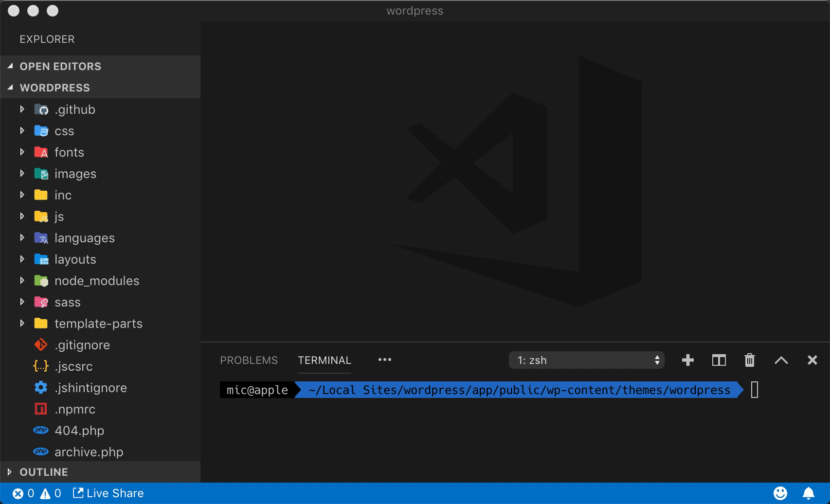Expand the images folder arrow

[x=22, y=174]
